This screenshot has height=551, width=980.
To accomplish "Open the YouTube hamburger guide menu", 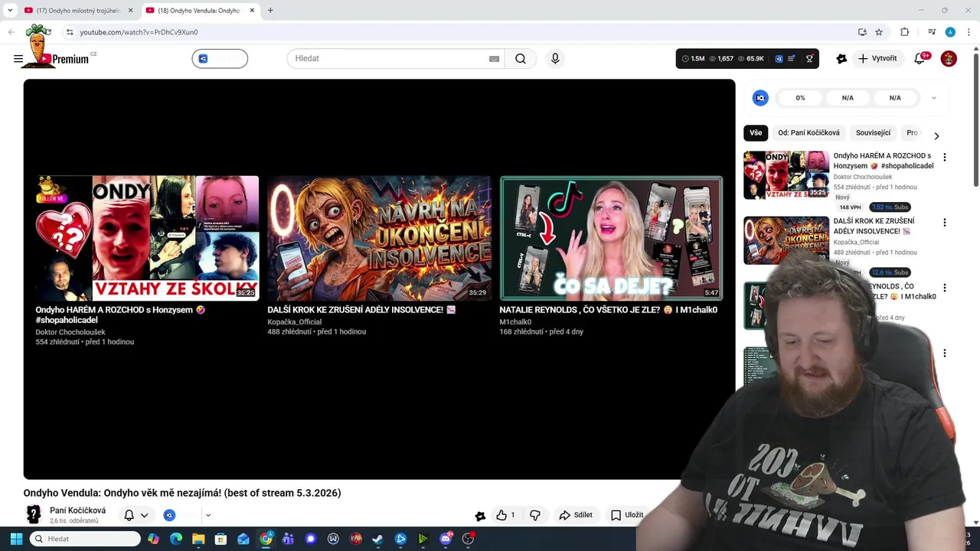I will (18, 59).
